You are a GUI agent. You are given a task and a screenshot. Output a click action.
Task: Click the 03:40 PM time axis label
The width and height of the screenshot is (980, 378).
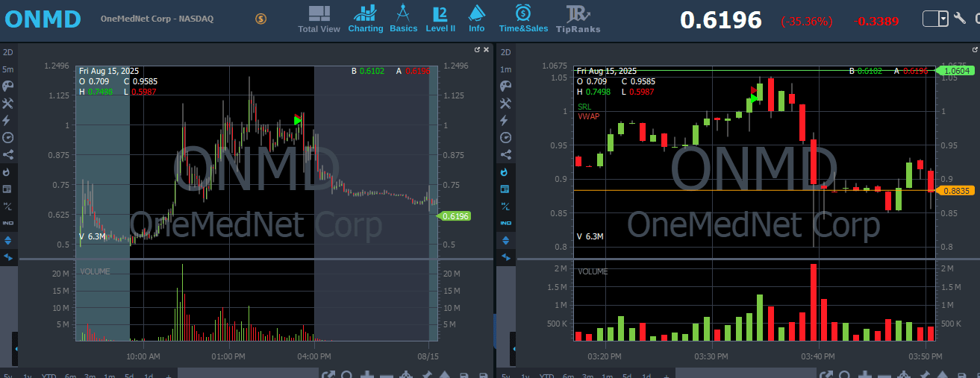click(819, 356)
